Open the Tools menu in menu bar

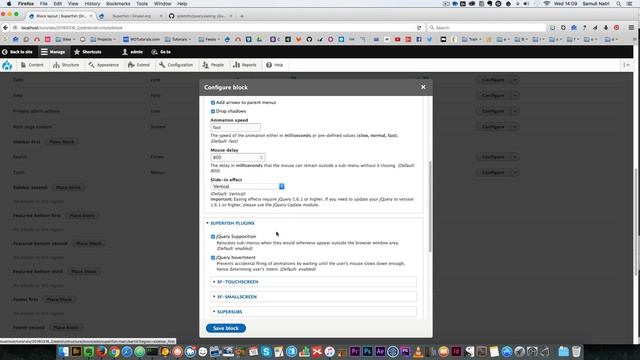142,4
